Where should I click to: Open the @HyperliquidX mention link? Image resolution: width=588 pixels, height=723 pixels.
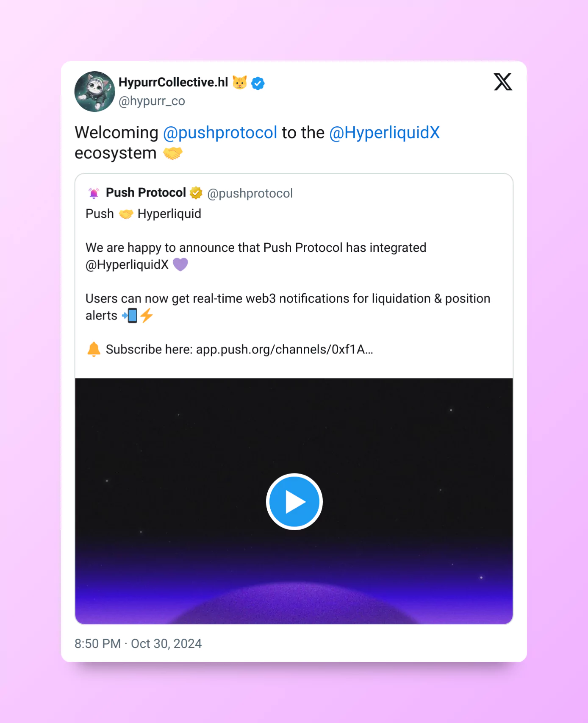(x=384, y=133)
